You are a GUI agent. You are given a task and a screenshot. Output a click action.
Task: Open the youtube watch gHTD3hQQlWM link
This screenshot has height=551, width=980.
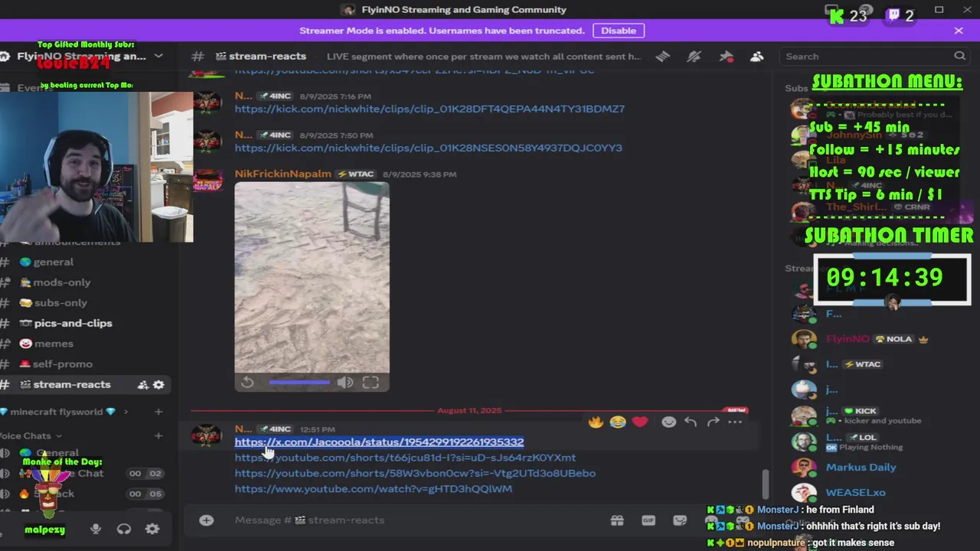374,488
